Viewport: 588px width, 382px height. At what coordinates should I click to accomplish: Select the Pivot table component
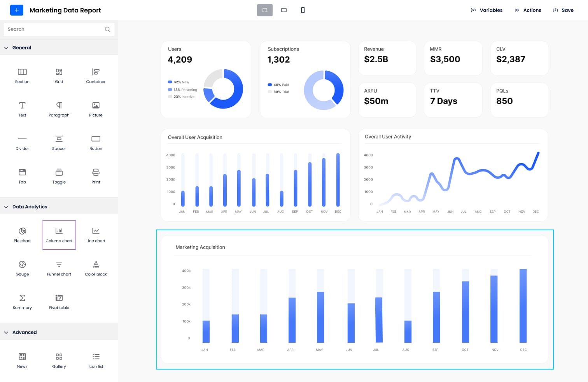(59, 301)
